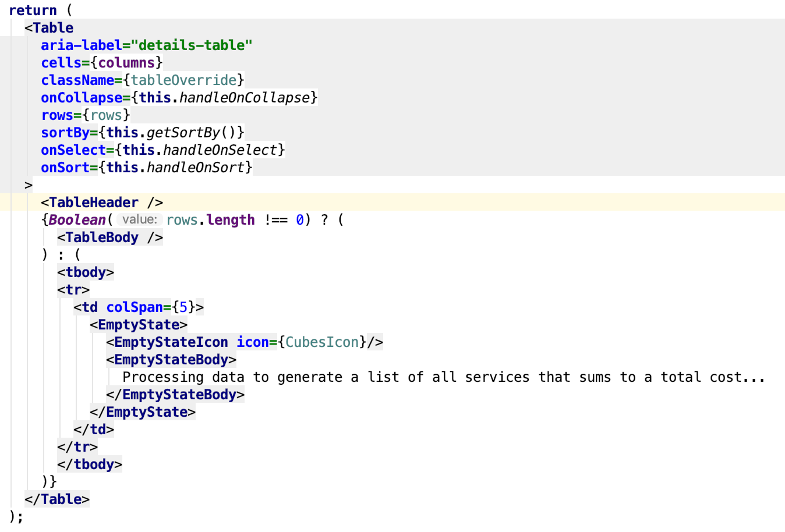Screen dimensions: 785x532
Task: Click the '!==' comparison operator
Action: coord(276,220)
